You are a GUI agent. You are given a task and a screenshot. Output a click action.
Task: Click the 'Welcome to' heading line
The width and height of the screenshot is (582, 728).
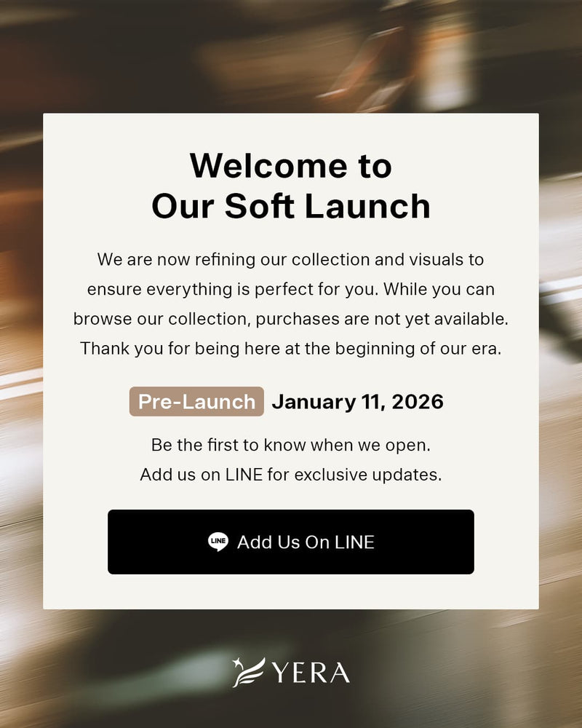(x=291, y=166)
